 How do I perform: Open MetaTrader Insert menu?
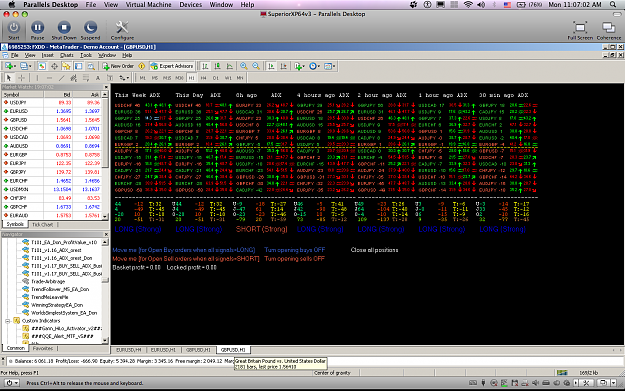pos(47,55)
